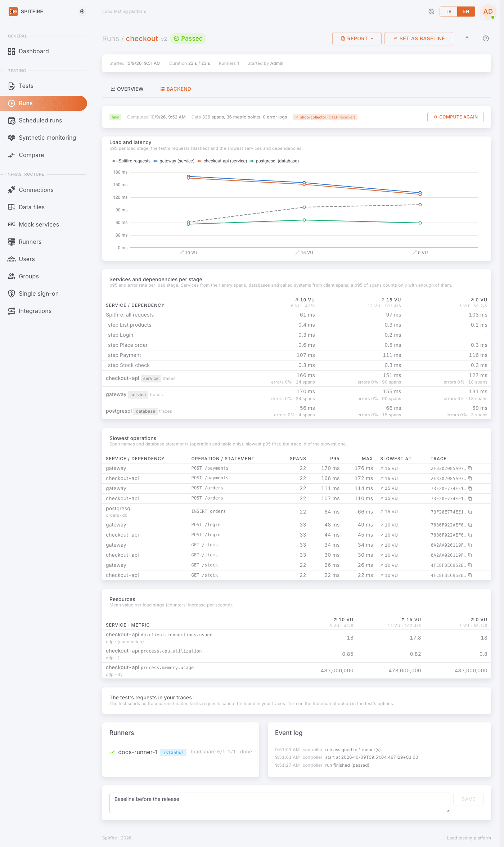Expand the REPORT dropdown
Screen dimensions: 504x847
357,39
